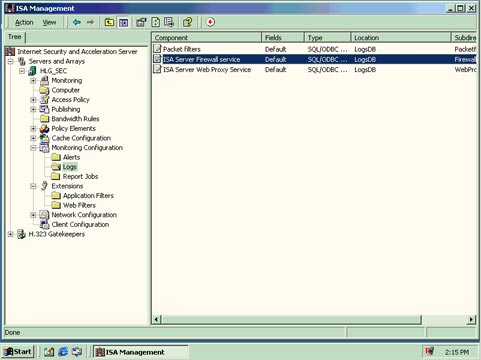The image size is (481, 360).
Task: Expand the Publishing node
Action: click(33, 109)
